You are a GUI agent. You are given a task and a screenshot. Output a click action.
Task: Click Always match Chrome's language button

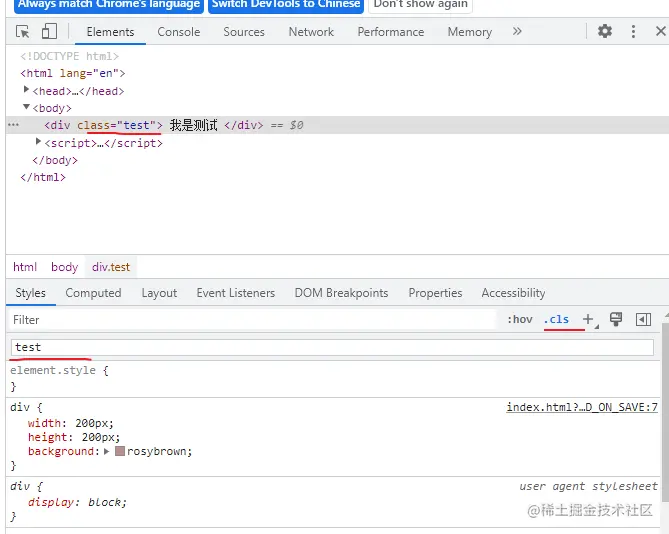pos(109,5)
